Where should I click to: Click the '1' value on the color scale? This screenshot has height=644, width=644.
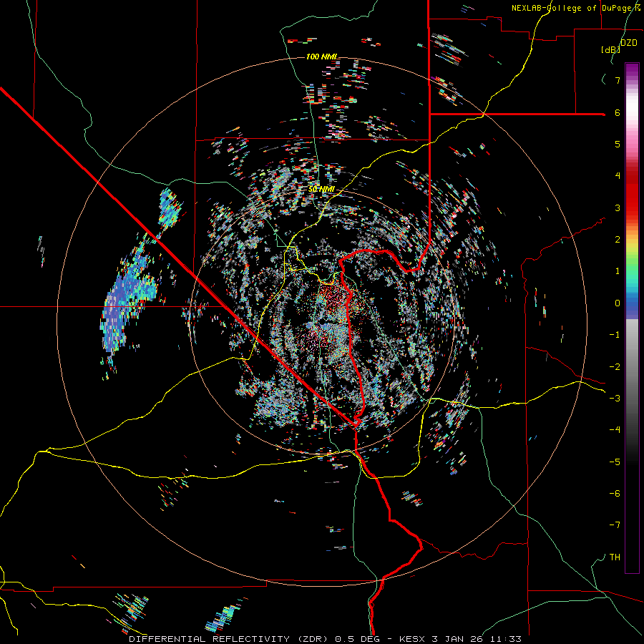618,271
